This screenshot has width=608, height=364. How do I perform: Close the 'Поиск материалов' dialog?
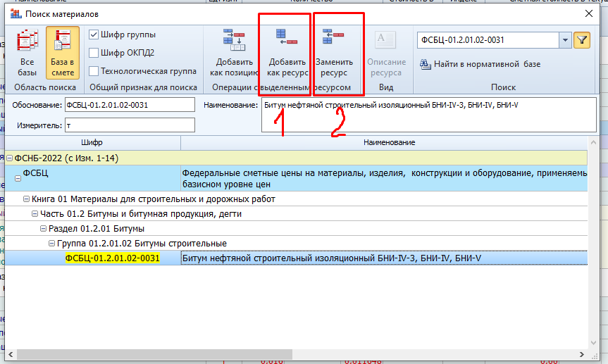point(588,13)
